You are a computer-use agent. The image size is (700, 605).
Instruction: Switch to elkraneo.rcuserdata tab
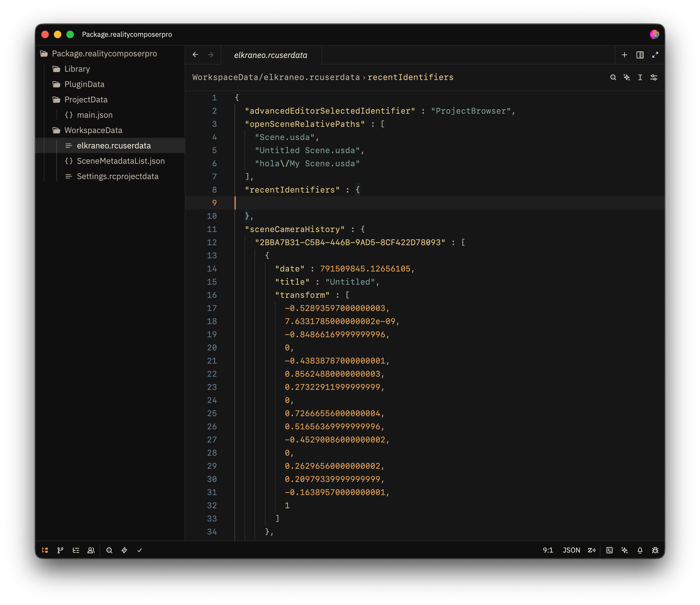point(271,55)
